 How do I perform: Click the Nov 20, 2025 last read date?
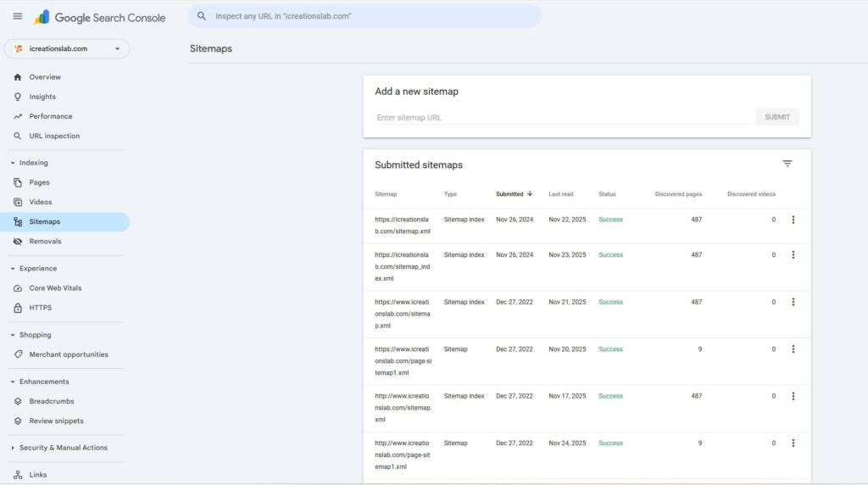567,348
